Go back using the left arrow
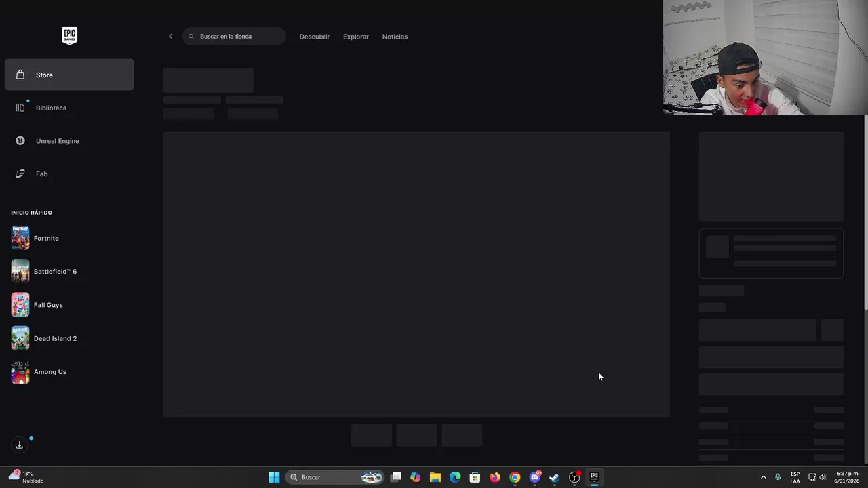 170,37
